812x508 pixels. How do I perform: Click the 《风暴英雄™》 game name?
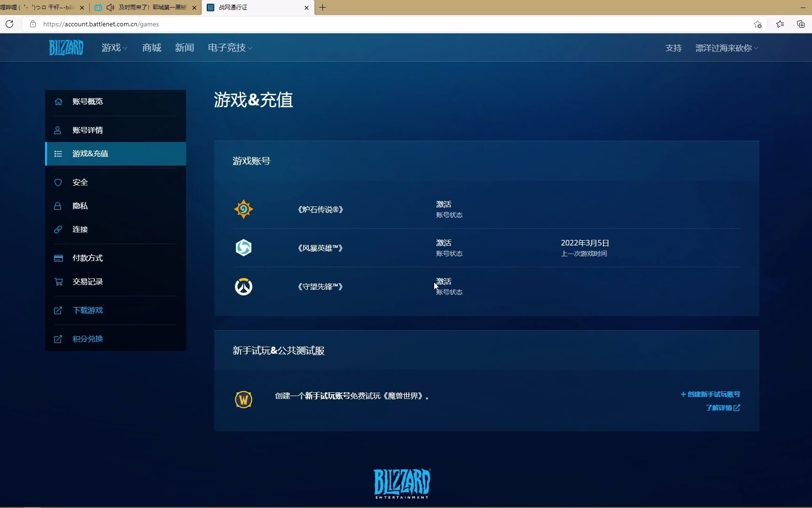click(x=320, y=248)
